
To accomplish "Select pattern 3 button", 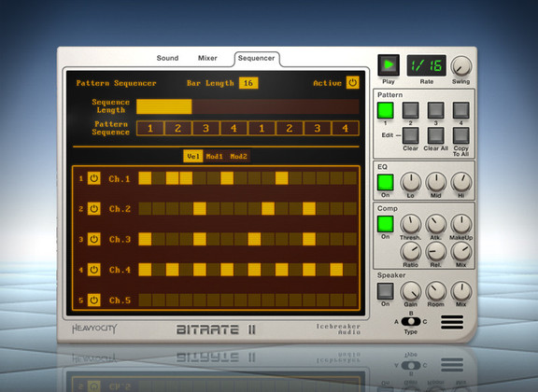I will coord(436,110).
